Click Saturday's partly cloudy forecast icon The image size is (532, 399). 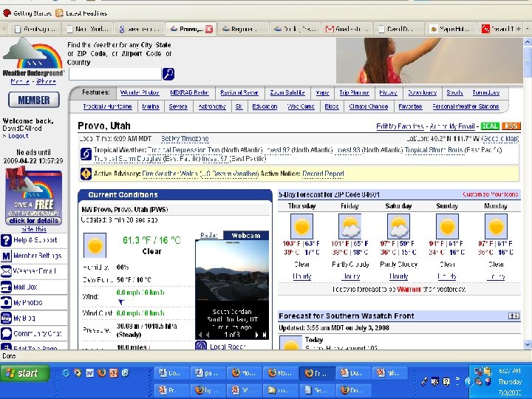[398, 226]
